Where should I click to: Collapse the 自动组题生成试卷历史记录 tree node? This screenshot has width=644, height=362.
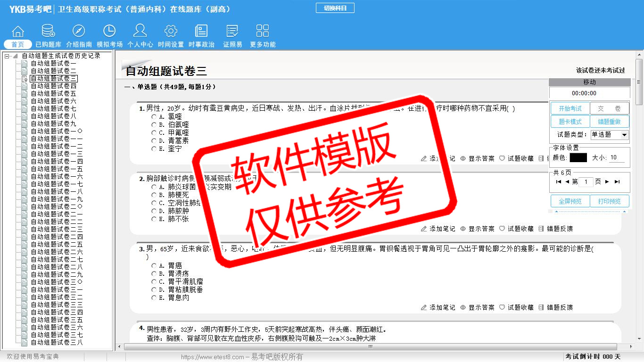(x=7, y=56)
